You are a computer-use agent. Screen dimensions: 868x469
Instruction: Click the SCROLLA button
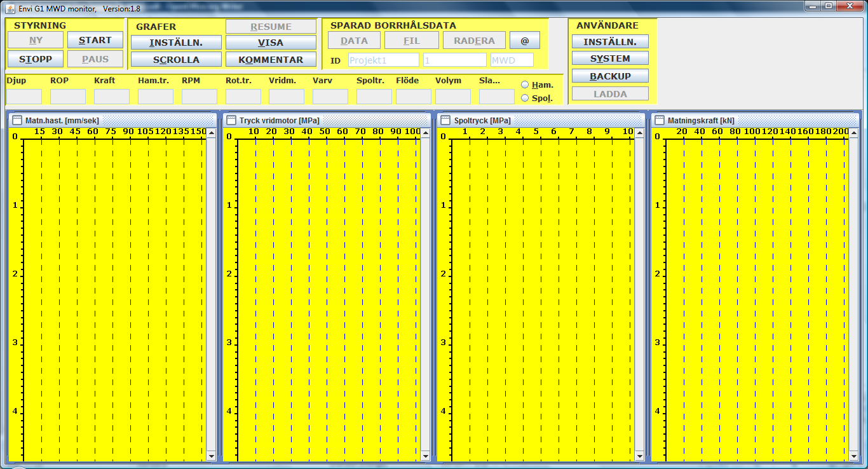pyautogui.click(x=176, y=60)
